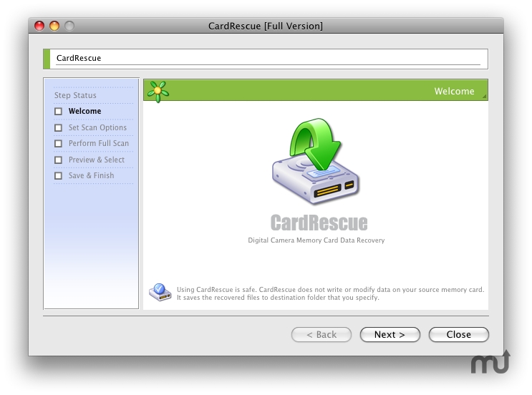The image size is (532, 395).
Task: Click the green flower icon in the Welcome header
Action: coord(158,91)
